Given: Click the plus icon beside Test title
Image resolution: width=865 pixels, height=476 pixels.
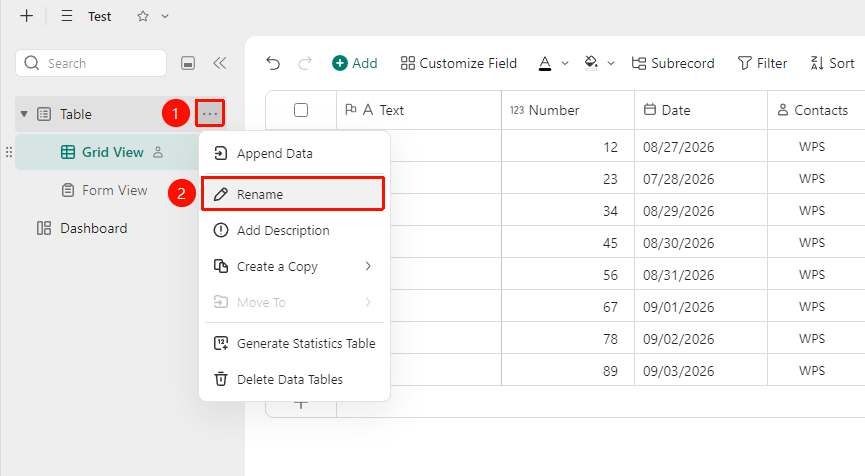Looking at the screenshot, I should (x=26, y=16).
